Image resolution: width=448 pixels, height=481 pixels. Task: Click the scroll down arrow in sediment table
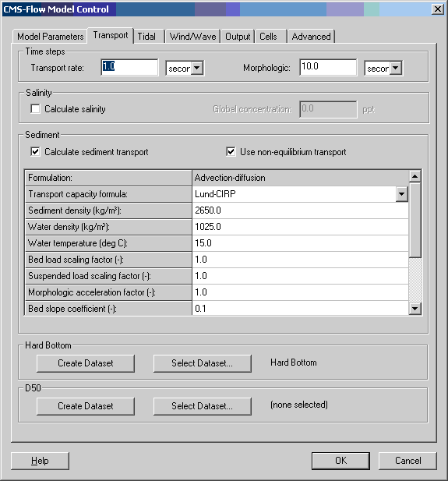[x=414, y=309]
